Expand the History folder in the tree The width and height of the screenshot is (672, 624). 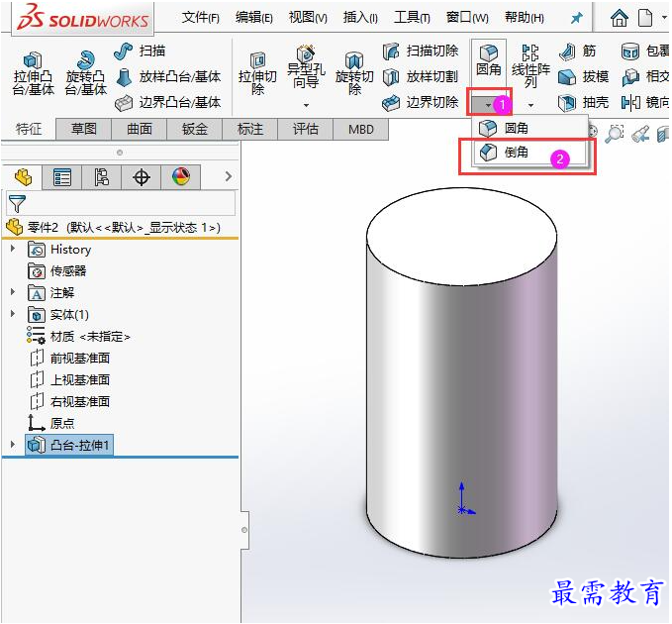coord(13,249)
